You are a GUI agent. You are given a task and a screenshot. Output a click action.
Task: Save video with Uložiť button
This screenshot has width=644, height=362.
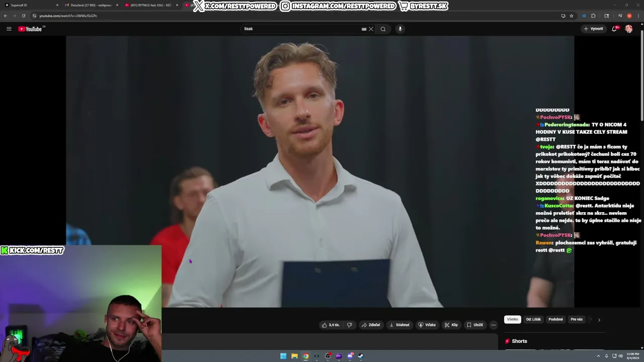point(475,325)
